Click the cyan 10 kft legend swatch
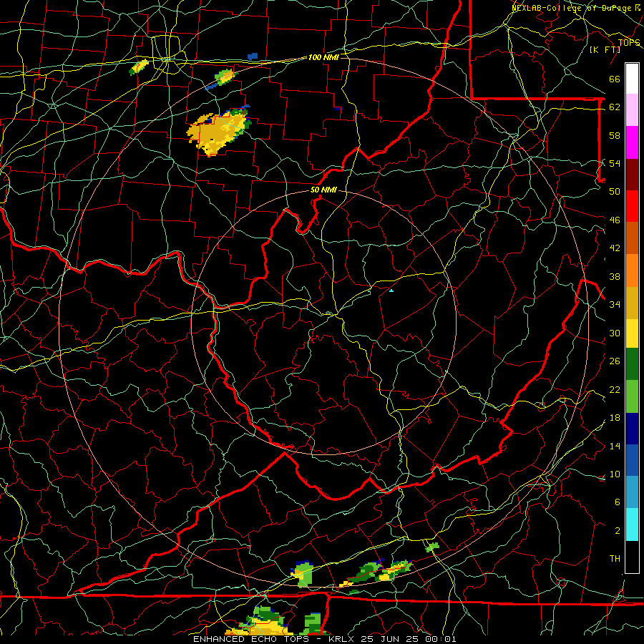This screenshot has width=644, height=644. [632, 525]
